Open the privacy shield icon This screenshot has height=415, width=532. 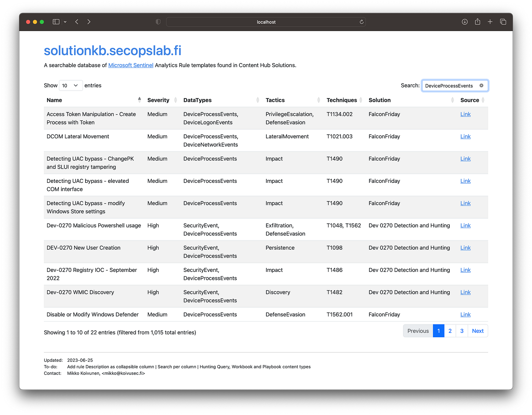(x=158, y=22)
